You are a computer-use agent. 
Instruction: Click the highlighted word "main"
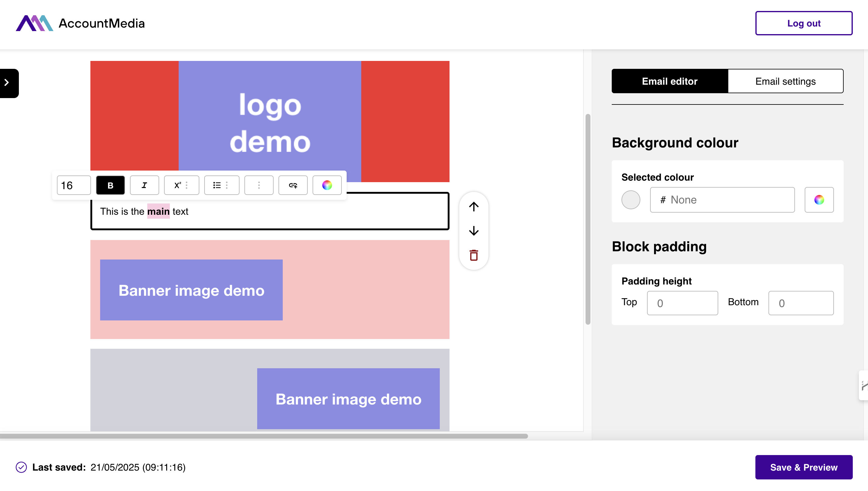coord(158,211)
